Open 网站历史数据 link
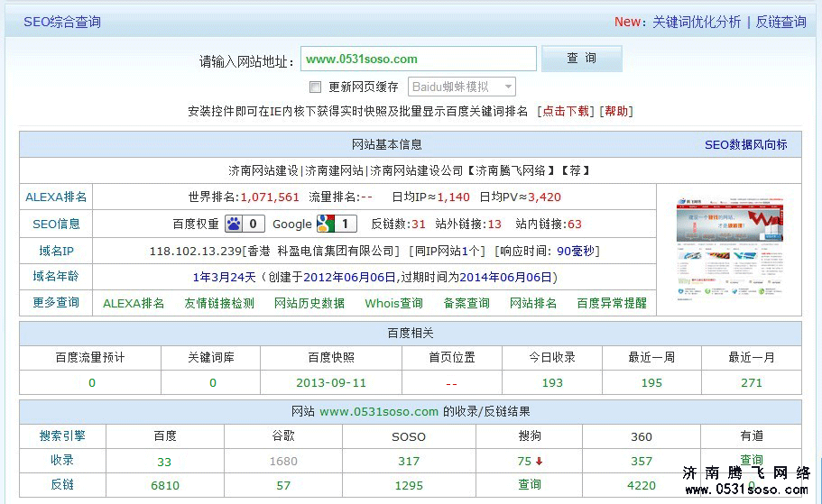Image resolution: width=822 pixels, height=504 pixels. [x=309, y=303]
